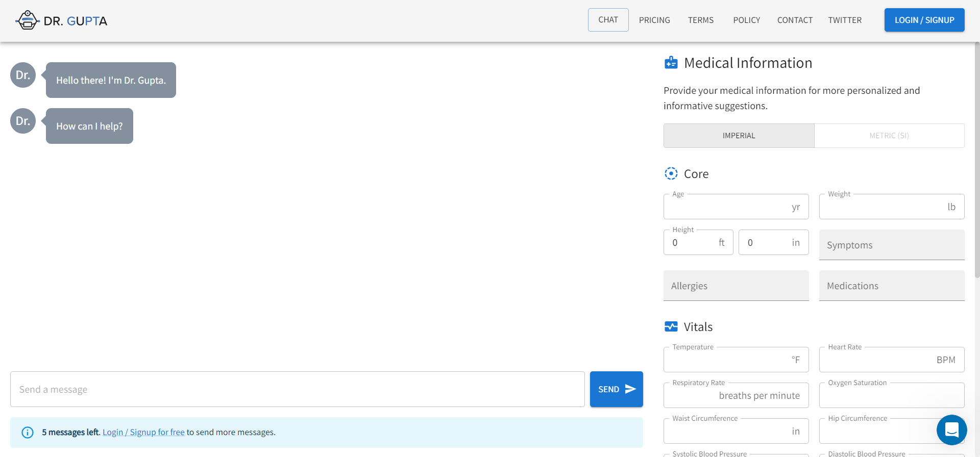980x457 pixels.
Task: Open the Policy page
Action: pos(747,20)
